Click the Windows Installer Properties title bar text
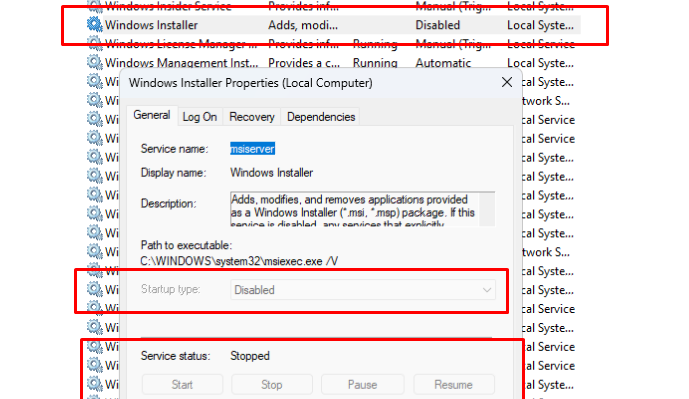 250,83
